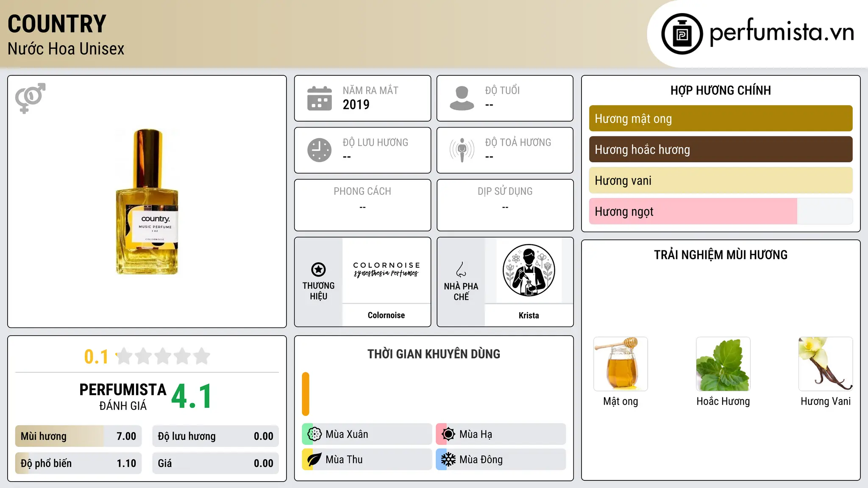868x488 pixels.
Task: Click the Độ tuổi label
Action: pyautogui.click(x=502, y=90)
